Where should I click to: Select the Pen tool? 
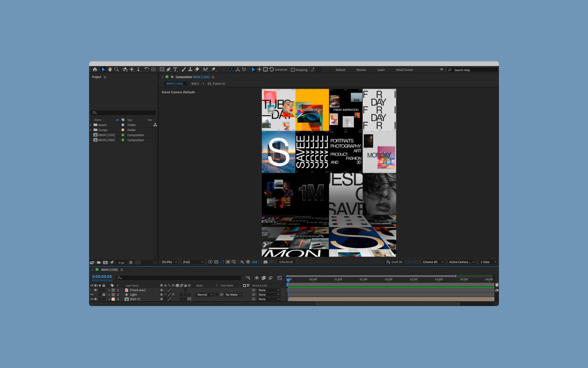168,70
